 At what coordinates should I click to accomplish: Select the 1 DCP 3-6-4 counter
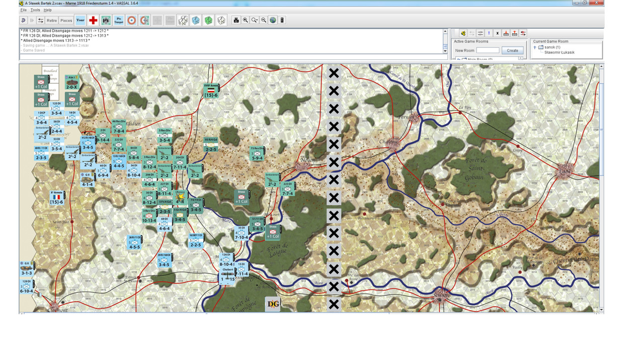pos(41,118)
